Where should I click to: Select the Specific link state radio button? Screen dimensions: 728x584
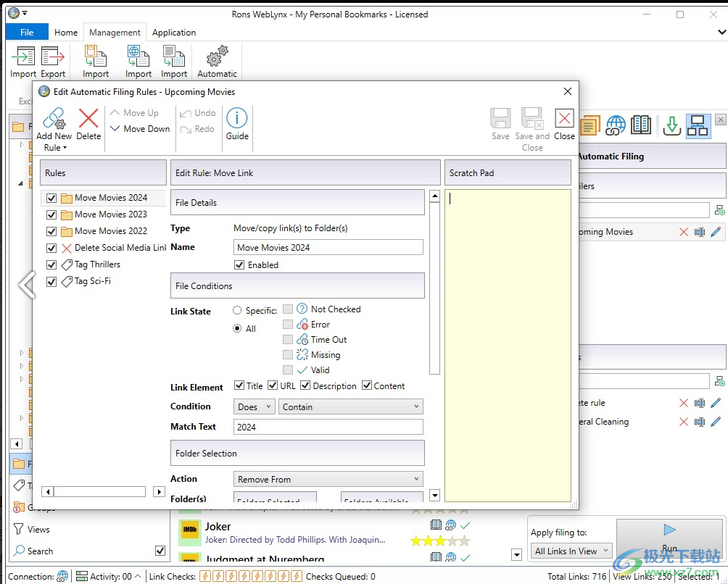coord(237,311)
